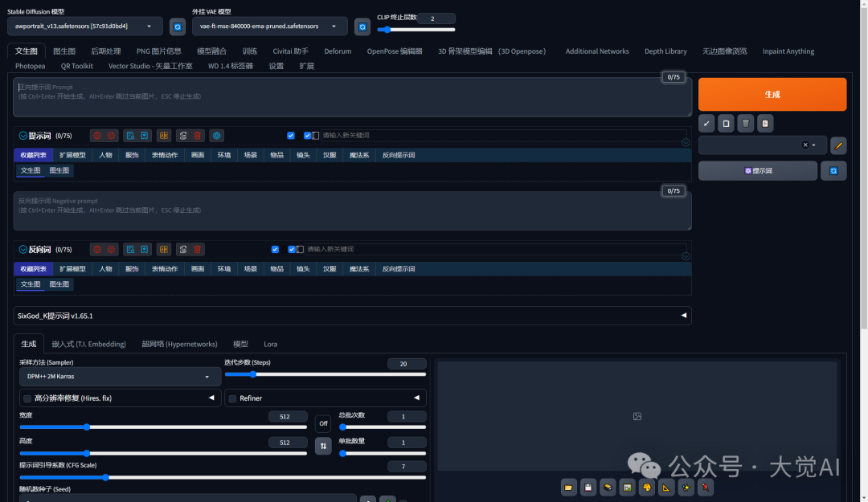The width and height of the screenshot is (868, 502).
Task: Click the sparkles icon below preview
Action: click(x=686, y=488)
